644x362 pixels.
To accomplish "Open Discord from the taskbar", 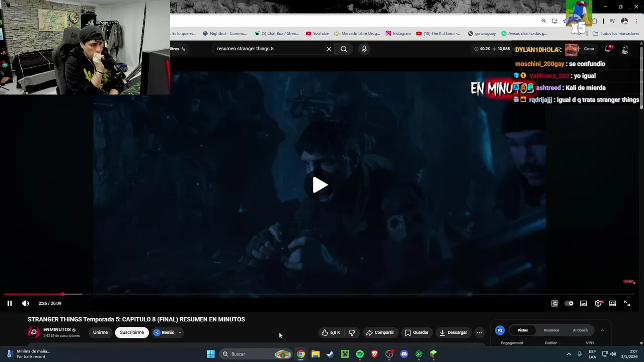I will coord(404,354).
